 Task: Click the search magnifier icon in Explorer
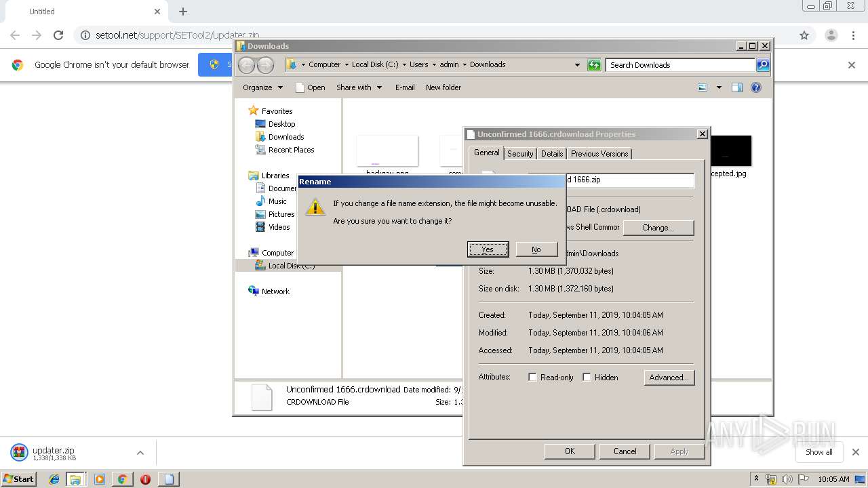click(763, 65)
